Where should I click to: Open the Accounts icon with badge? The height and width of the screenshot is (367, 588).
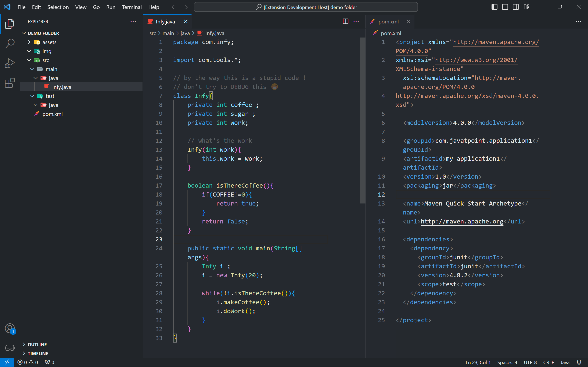point(10,329)
